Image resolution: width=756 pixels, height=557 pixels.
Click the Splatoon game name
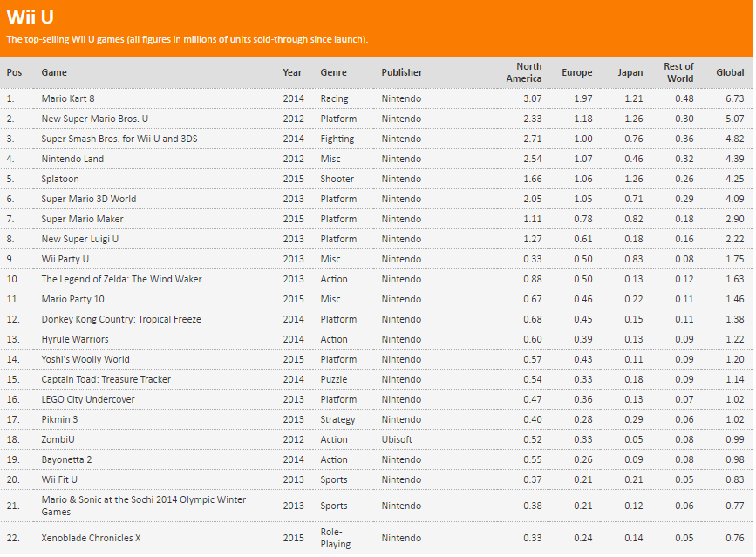point(60,180)
